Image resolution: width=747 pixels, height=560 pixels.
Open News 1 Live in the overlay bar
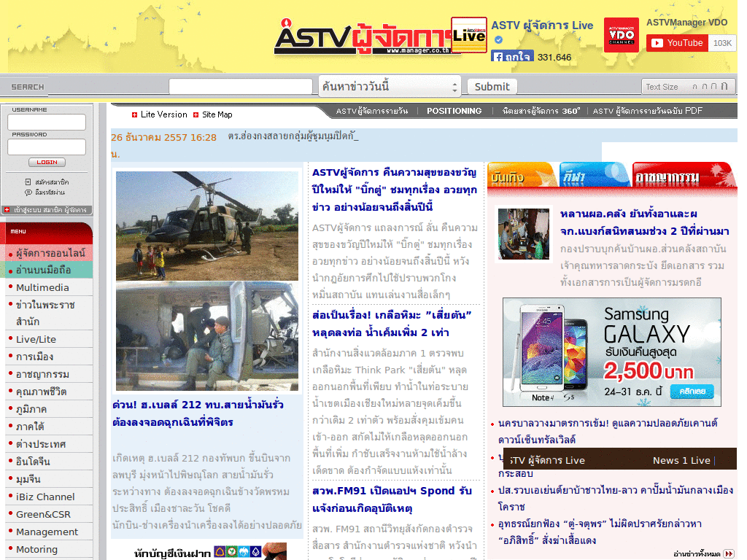pyautogui.click(x=681, y=461)
